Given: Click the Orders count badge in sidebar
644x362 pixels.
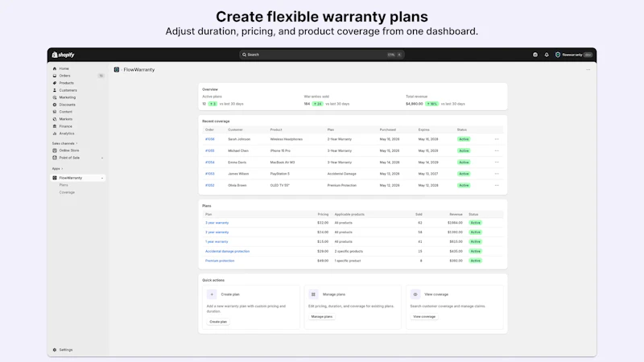Looking at the screenshot, I should (101, 76).
